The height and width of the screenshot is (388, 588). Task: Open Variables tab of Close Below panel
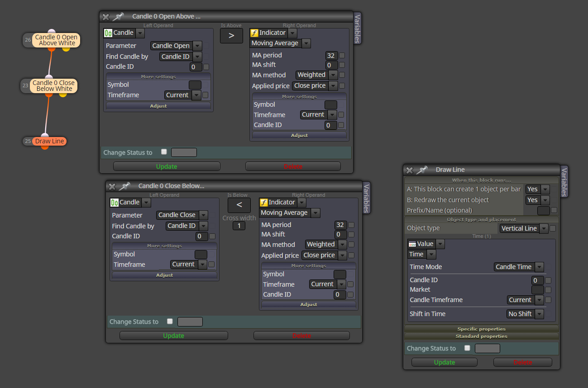(367, 198)
